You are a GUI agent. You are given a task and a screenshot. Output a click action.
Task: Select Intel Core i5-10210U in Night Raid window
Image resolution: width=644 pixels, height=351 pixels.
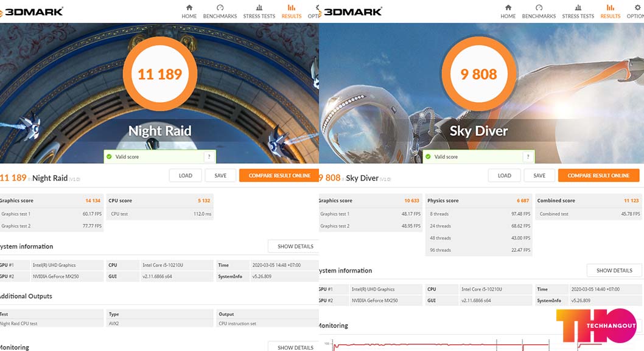[163, 265]
